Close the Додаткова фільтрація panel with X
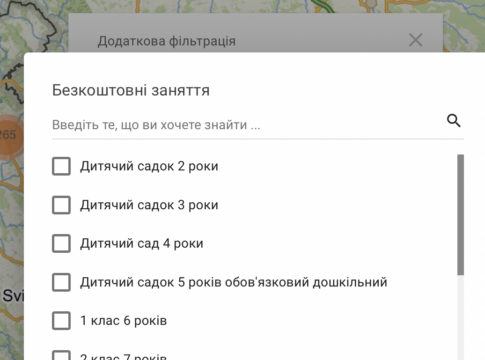The width and height of the screenshot is (485, 360). (x=416, y=40)
